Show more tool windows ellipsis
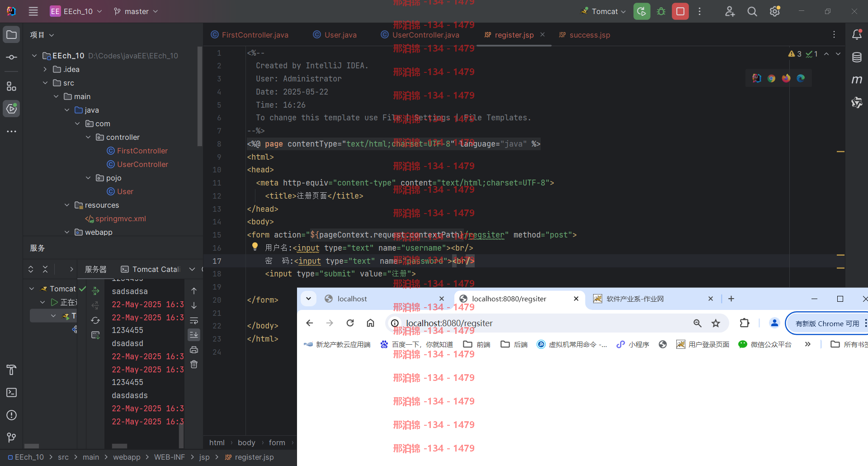 (12, 132)
